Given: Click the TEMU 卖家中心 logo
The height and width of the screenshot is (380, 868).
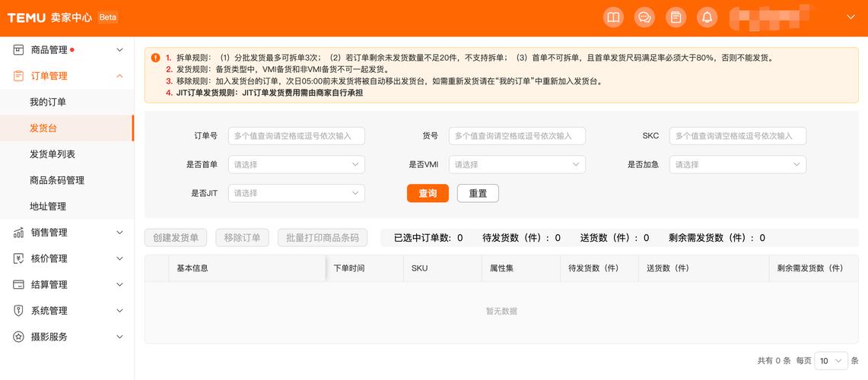Looking at the screenshot, I should click(x=49, y=17).
